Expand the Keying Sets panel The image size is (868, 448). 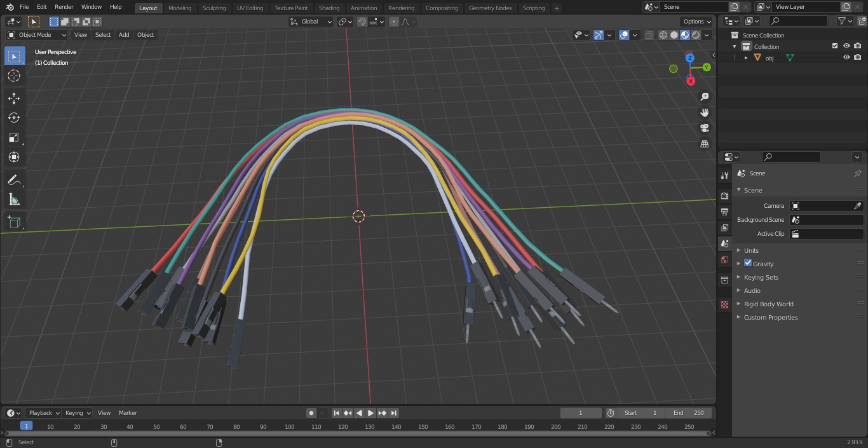pyautogui.click(x=761, y=277)
